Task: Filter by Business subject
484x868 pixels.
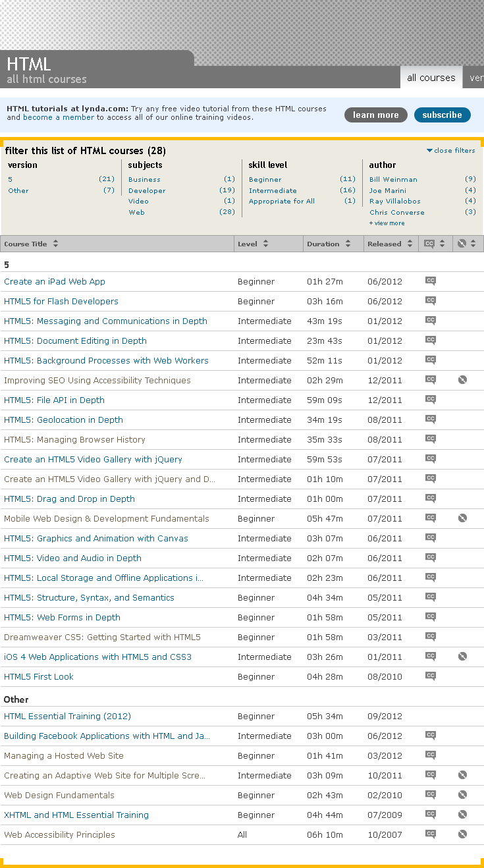Action: tap(144, 179)
